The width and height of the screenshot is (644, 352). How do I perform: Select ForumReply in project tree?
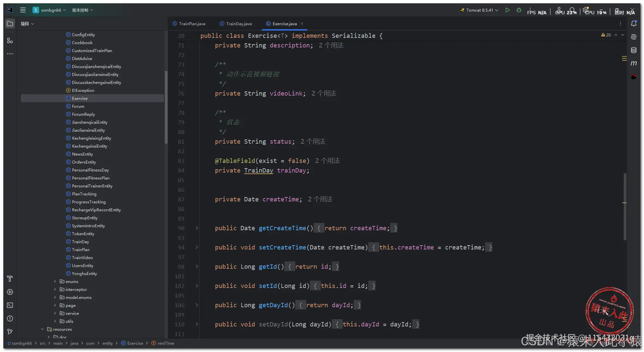coord(83,114)
